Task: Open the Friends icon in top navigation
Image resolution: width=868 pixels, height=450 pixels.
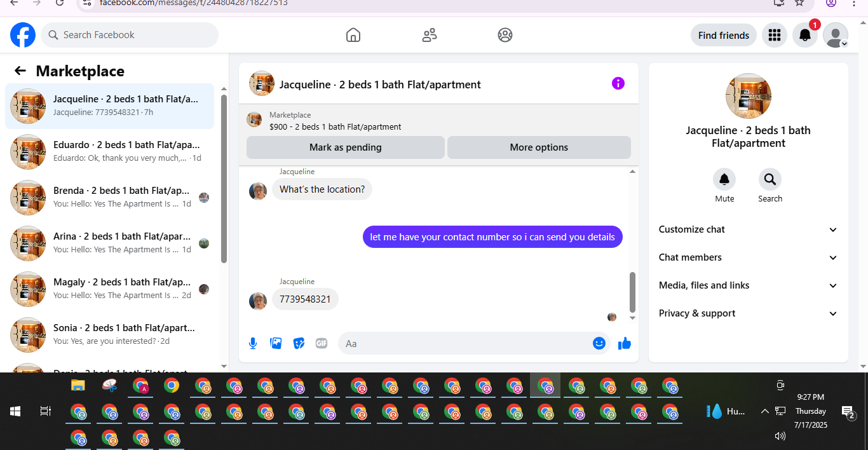Action: click(430, 35)
